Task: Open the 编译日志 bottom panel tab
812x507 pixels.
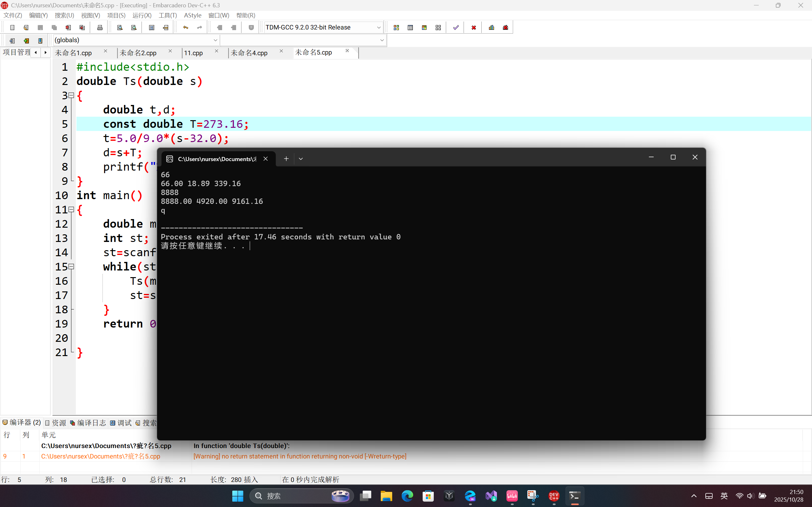Action: click(x=88, y=423)
